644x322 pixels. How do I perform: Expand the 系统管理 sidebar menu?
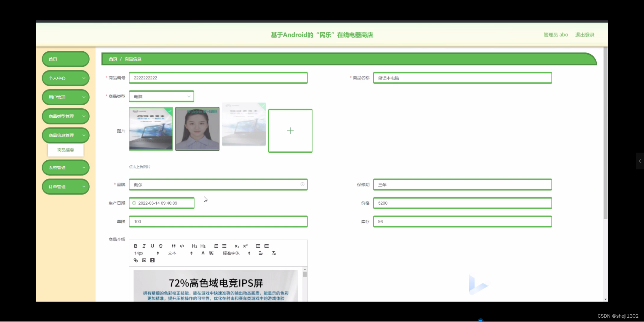pyautogui.click(x=65, y=167)
